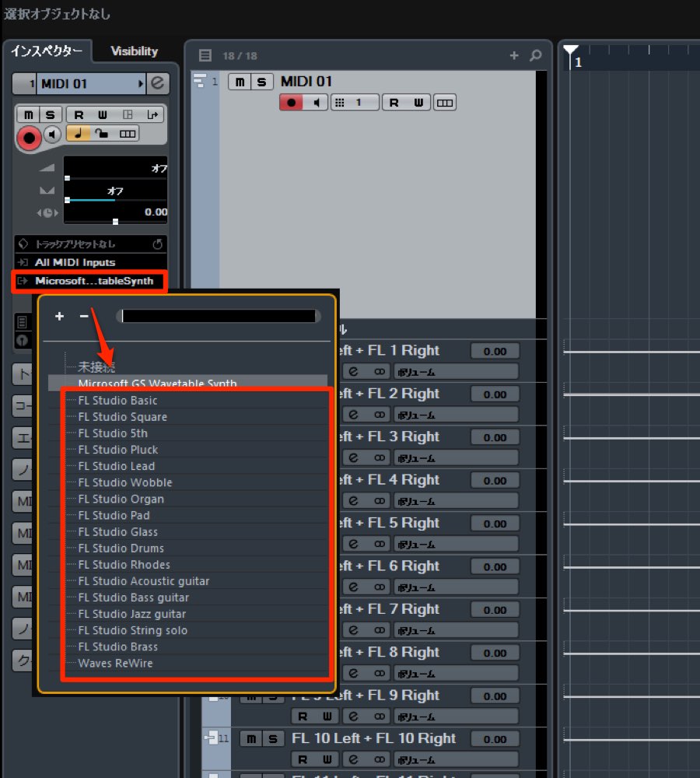
Task: Open the Microsoft...tableSynth output routing selector
Action: 89,282
